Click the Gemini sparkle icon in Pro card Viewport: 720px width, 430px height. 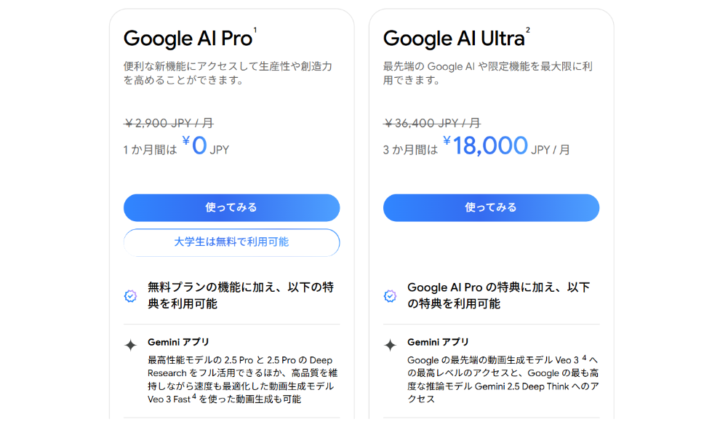[130, 345]
